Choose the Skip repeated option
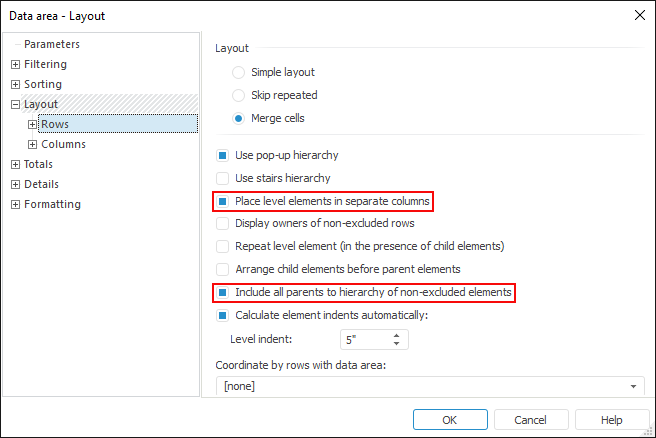Screen dimensions: 656x438 click(x=238, y=95)
